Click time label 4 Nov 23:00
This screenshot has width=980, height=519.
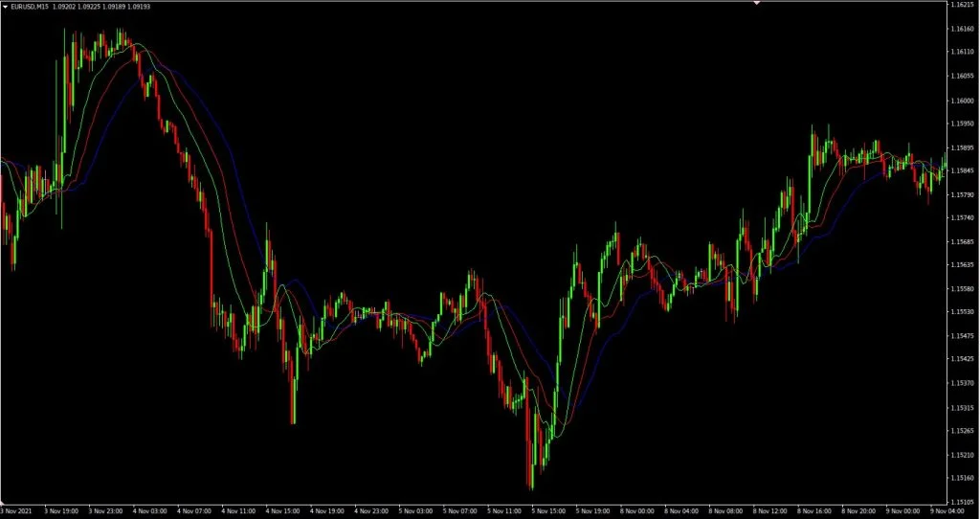coord(372,511)
